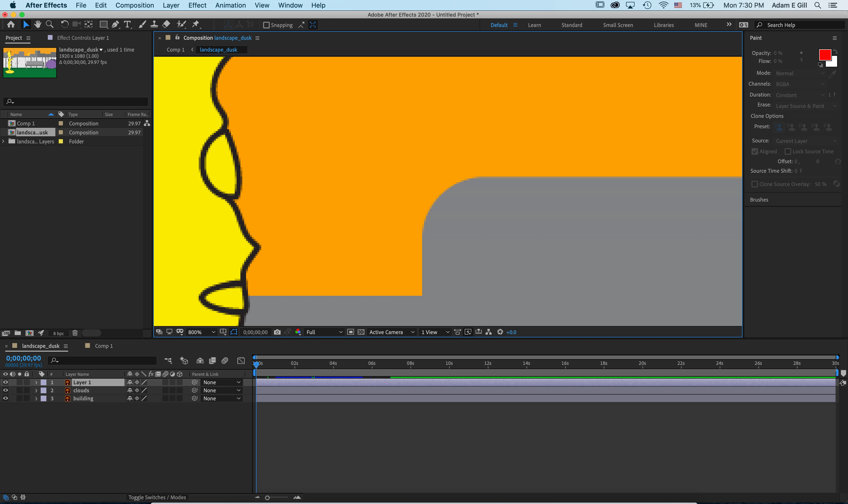
Task: Expand the landscape Layers folder
Action: click(x=3, y=141)
